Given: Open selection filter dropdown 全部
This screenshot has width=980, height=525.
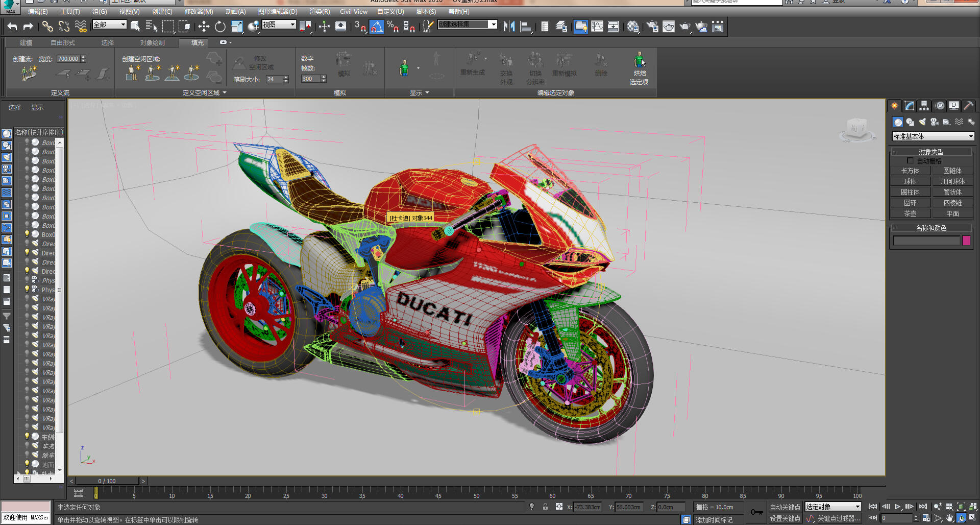Looking at the screenshot, I should [109, 25].
